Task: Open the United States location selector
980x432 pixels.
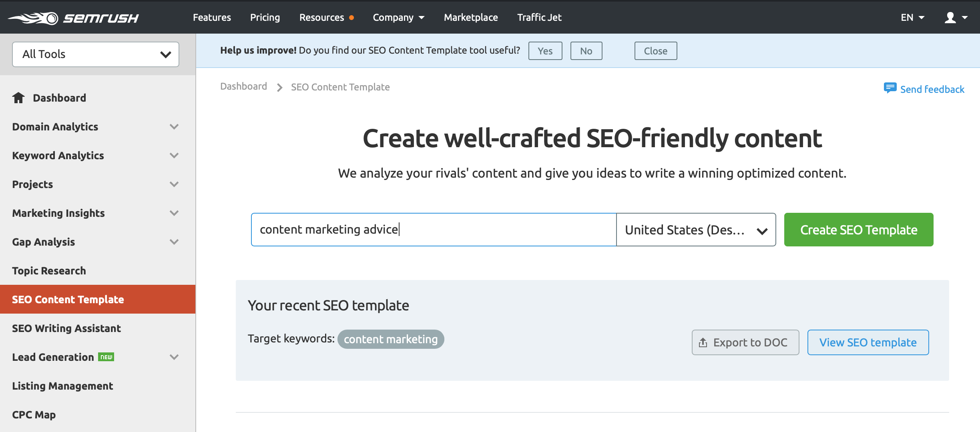Action: tap(696, 230)
